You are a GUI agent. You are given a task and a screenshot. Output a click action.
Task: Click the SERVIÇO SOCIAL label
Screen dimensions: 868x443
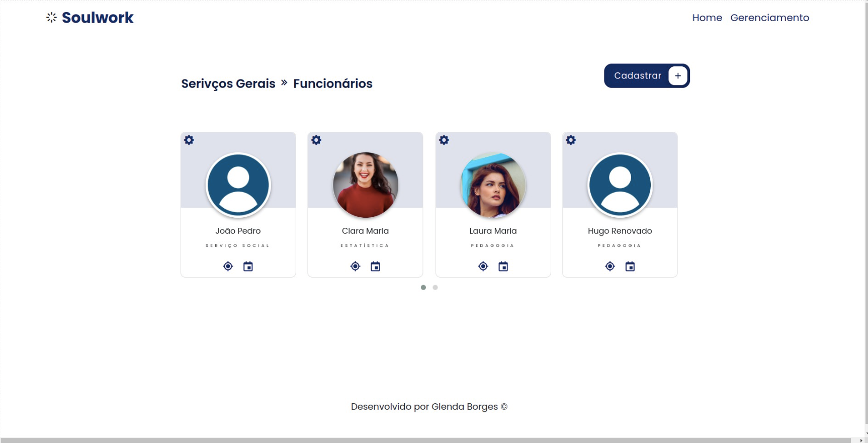[238, 245]
